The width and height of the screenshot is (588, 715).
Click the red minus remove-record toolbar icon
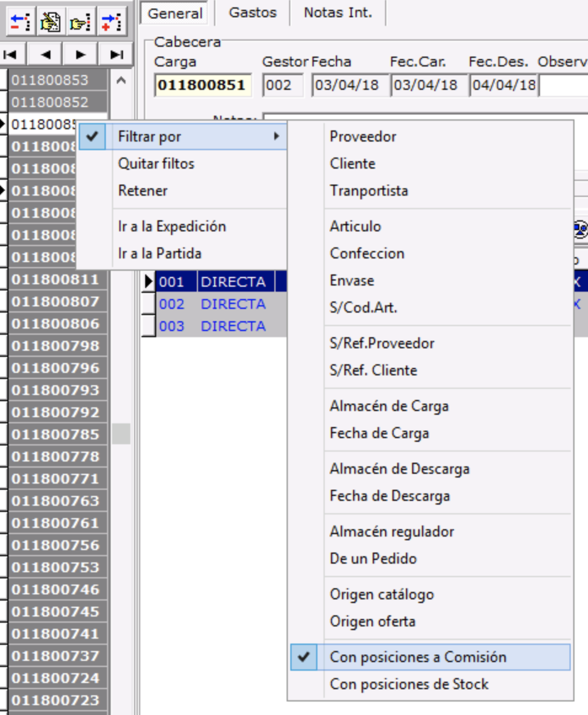tap(20, 22)
